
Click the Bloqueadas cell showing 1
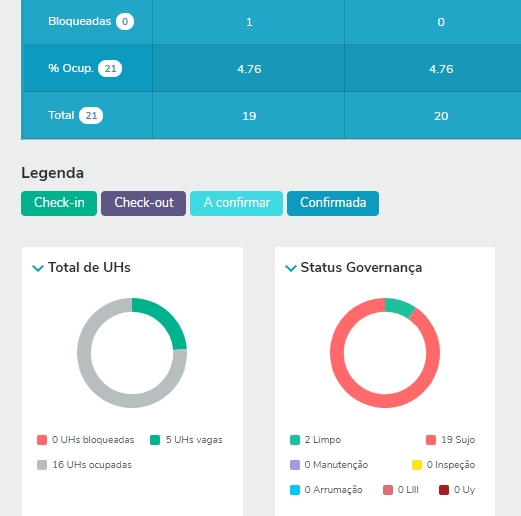click(x=249, y=22)
